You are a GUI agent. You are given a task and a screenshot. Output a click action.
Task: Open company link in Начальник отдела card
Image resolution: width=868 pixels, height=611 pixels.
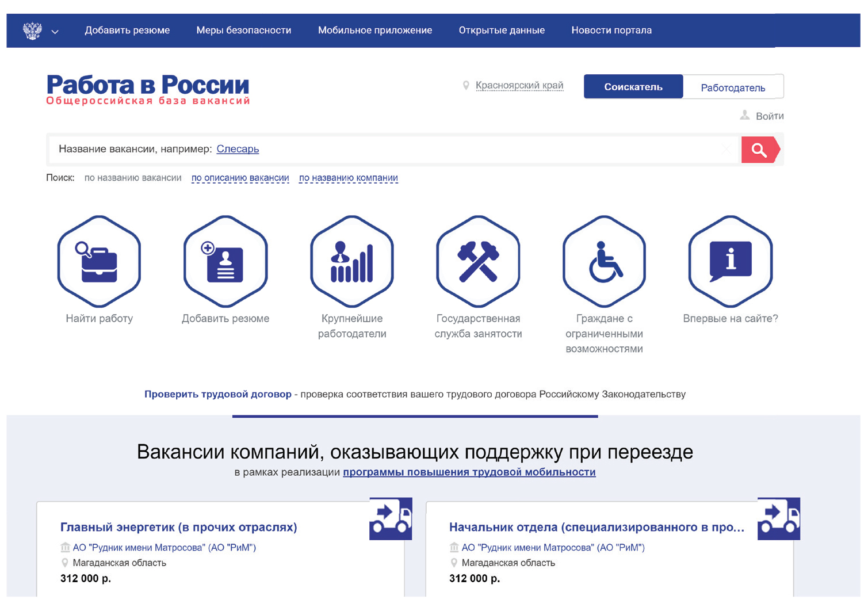[553, 548]
